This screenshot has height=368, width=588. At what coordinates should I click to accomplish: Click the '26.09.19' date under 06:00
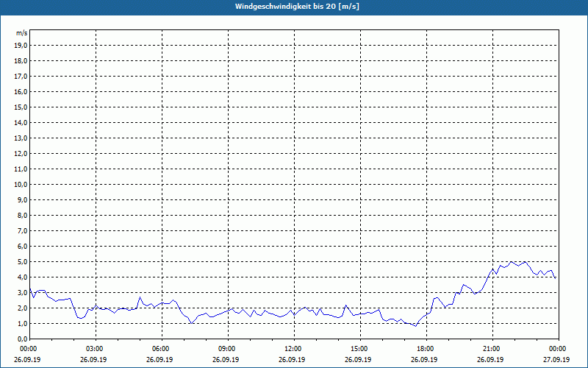[159, 359]
